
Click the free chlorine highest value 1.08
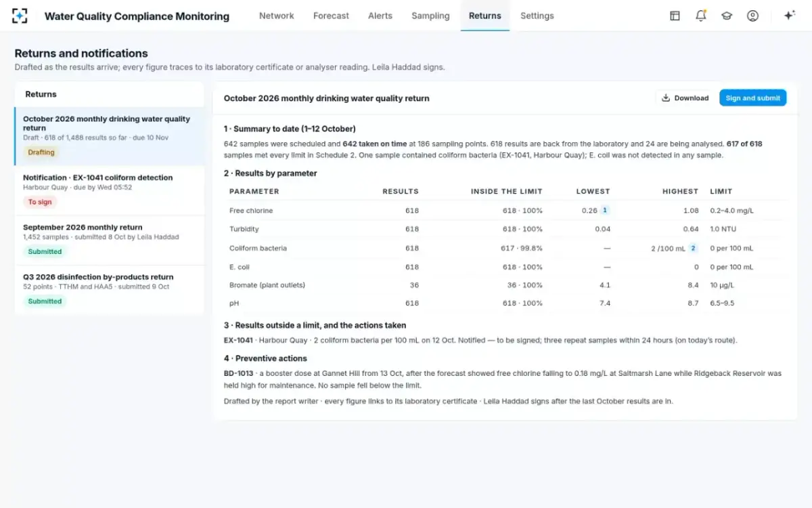coord(692,211)
